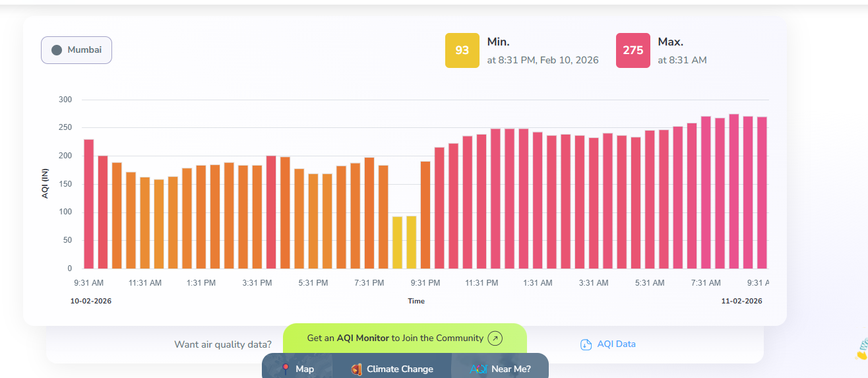Click the red map pin icon
The width and height of the screenshot is (868, 378).
click(x=286, y=369)
